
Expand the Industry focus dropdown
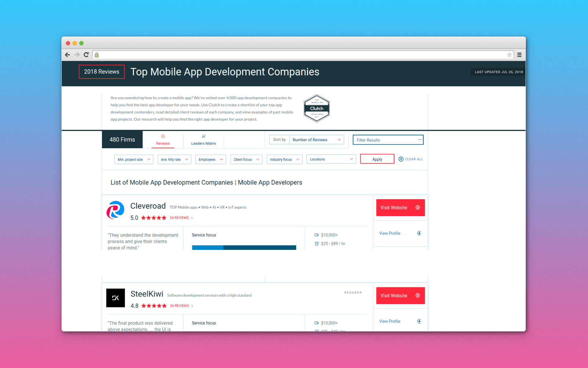click(284, 159)
